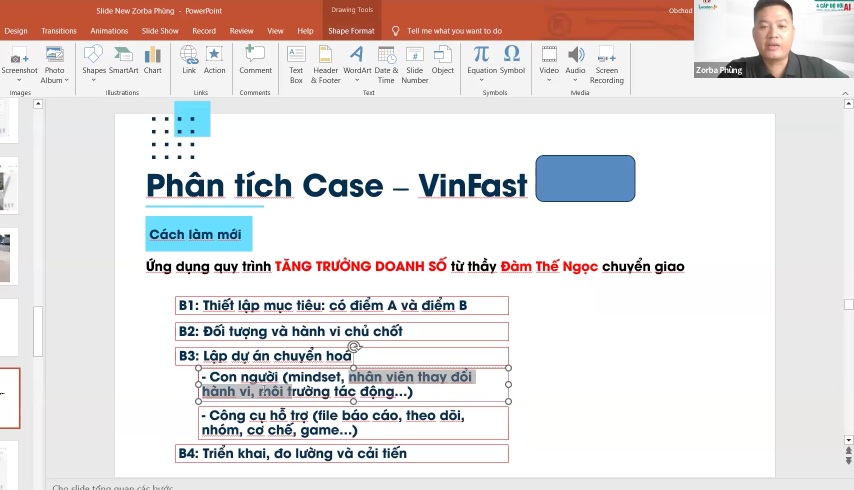Go to next slide double-arrow button
Viewport: 854px width, 490px height.
click(849, 461)
